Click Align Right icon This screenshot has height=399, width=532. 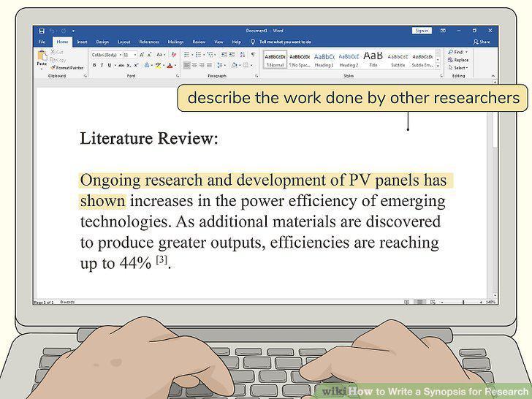[x=202, y=65]
